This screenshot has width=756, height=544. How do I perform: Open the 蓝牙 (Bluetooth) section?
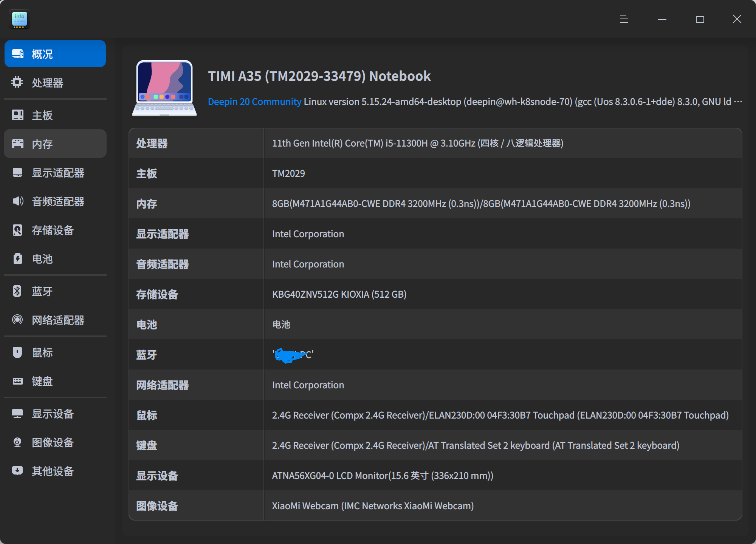pyautogui.click(x=42, y=291)
